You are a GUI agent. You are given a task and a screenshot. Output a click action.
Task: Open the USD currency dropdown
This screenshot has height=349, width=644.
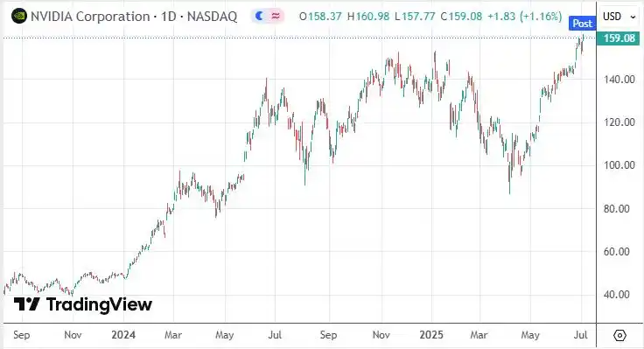619,17
